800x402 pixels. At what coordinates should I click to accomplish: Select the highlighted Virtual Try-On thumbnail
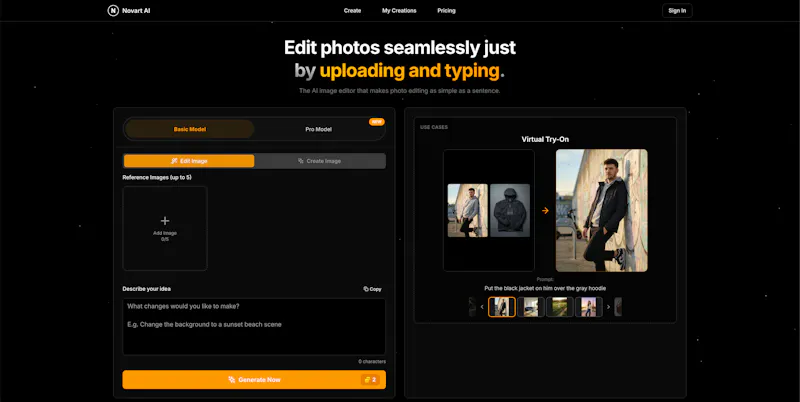[502, 307]
